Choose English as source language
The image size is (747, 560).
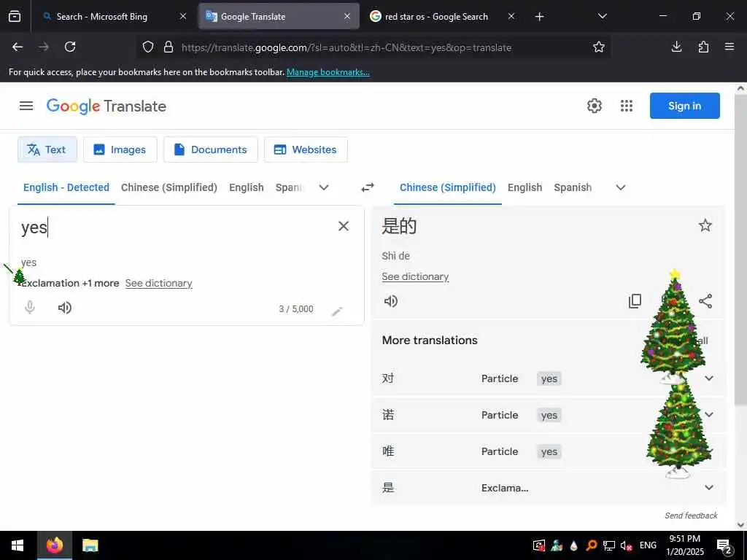(x=247, y=187)
